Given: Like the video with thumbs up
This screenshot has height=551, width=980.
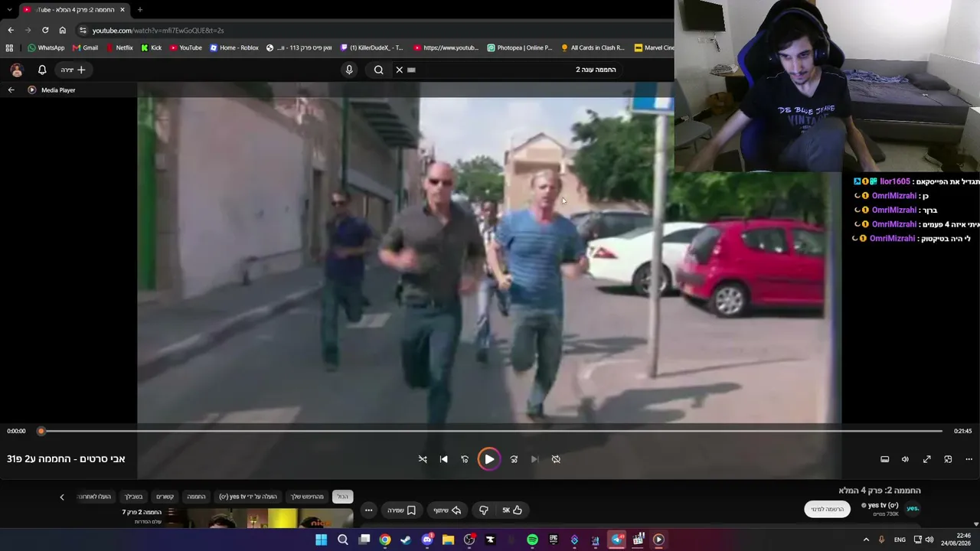Looking at the screenshot, I should [512, 510].
